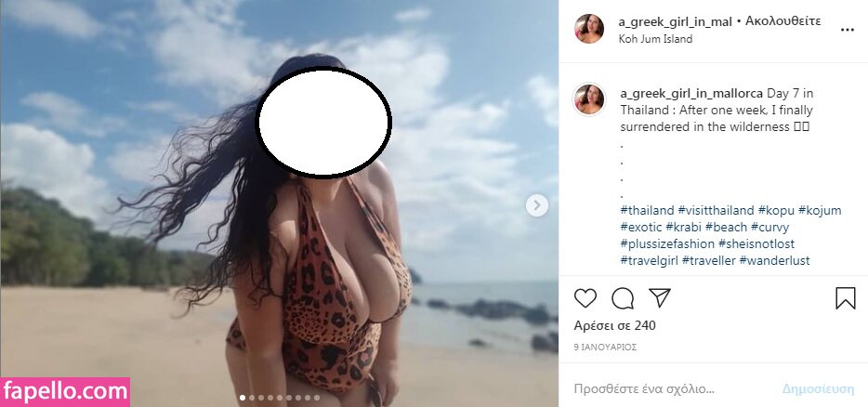This screenshot has height=407, width=868.
Task: Like the post with the heart icon
Action: pos(585,298)
